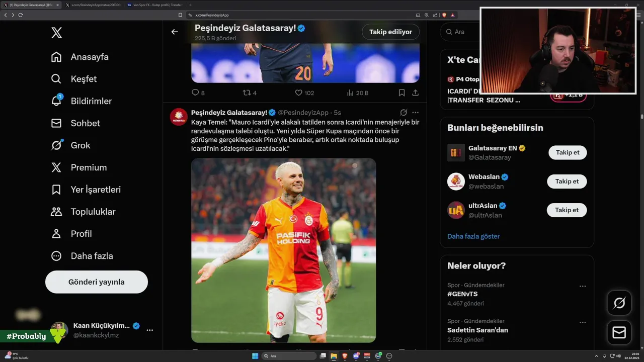Screen dimensions: 644x362
Task: Click Daha fazla göster link
Action: click(x=473, y=236)
